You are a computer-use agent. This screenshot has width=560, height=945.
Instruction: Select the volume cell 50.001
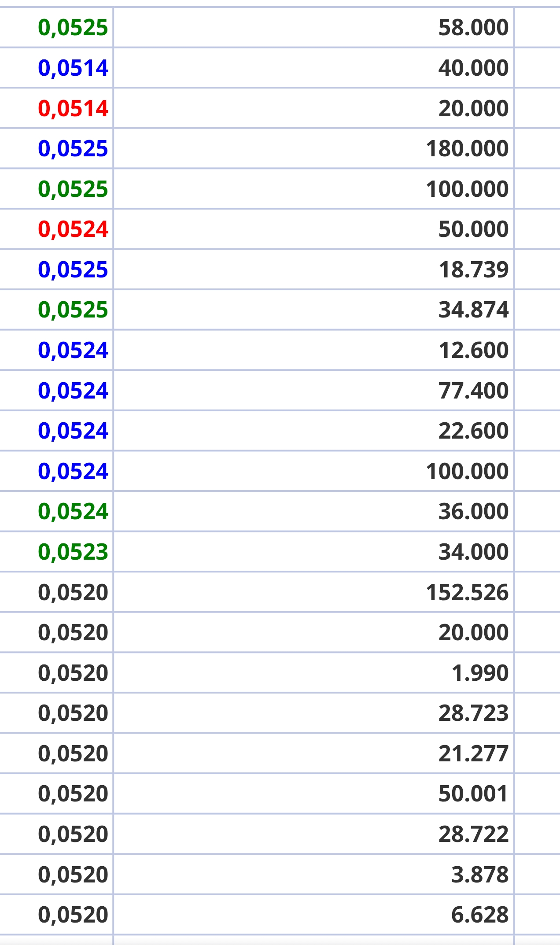coord(473,794)
